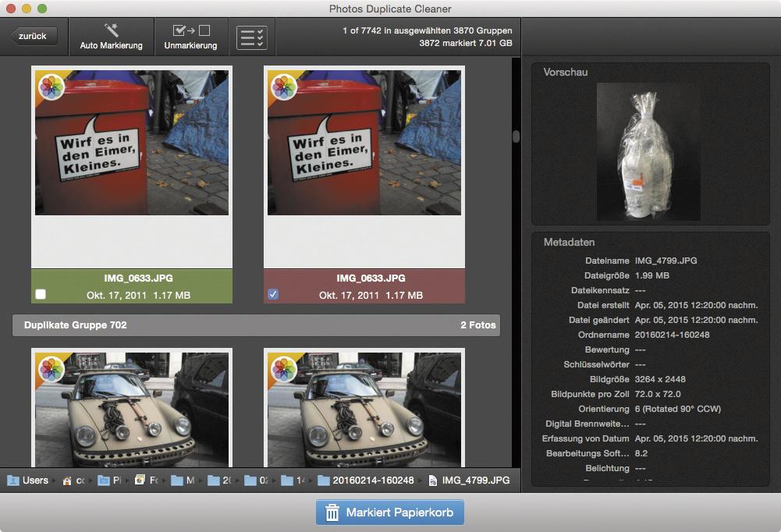The height and width of the screenshot is (532, 781).
Task: Click the Vorschau preview image of bottle
Action: pos(648,151)
